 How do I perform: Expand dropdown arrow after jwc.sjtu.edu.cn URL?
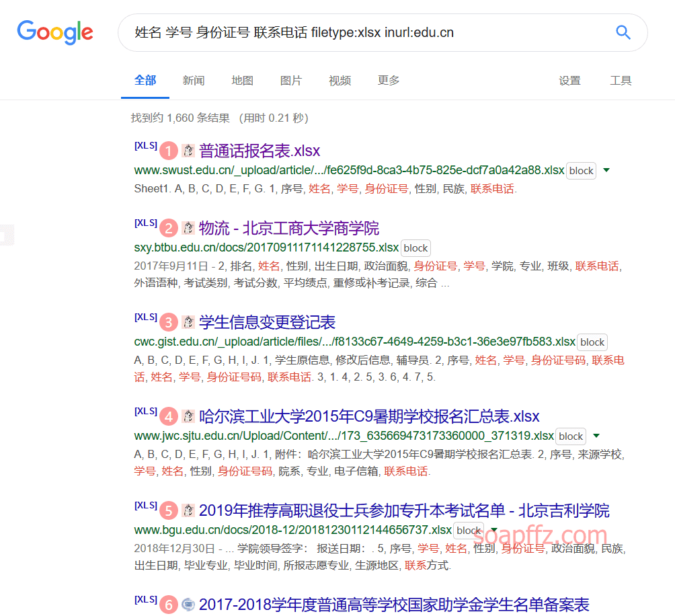(x=596, y=436)
